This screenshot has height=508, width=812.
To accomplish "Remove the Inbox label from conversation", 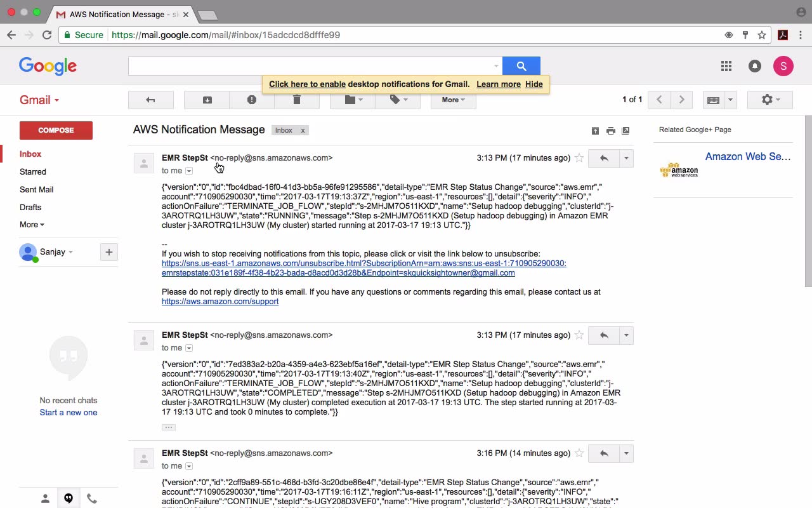I will click(303, 131).
